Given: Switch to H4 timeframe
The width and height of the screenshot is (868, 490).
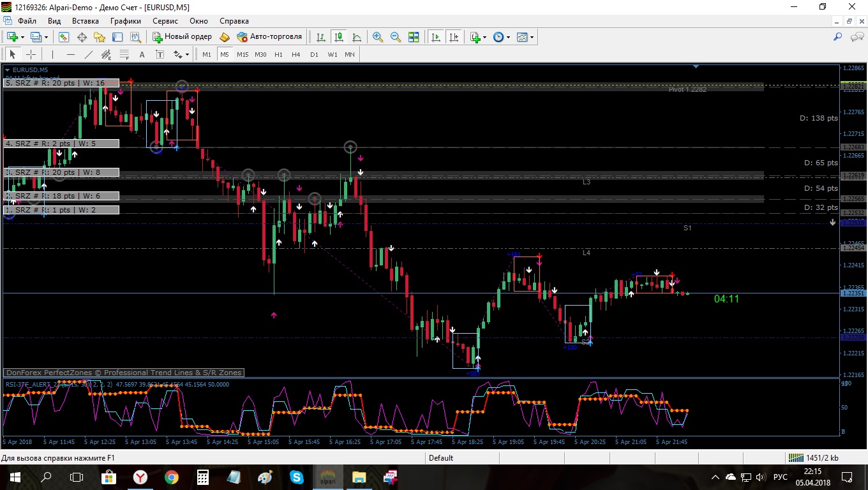Looking at the screenshot, I should (296, 54).
